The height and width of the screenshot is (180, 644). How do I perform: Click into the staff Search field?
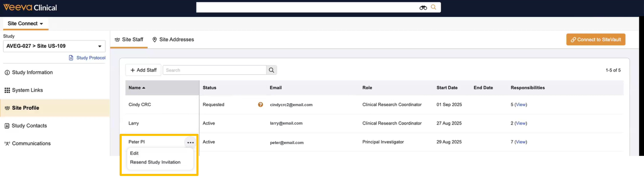tap(214, 70)
